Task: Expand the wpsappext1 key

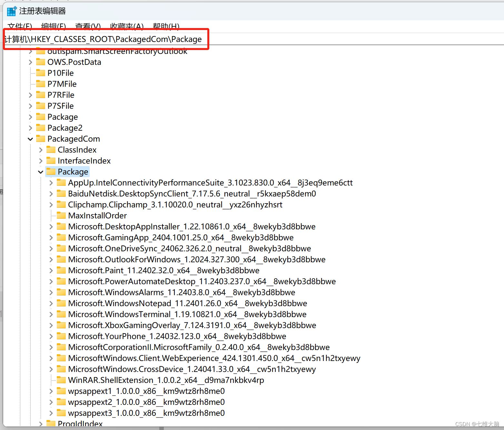Action: pos(51,391)
